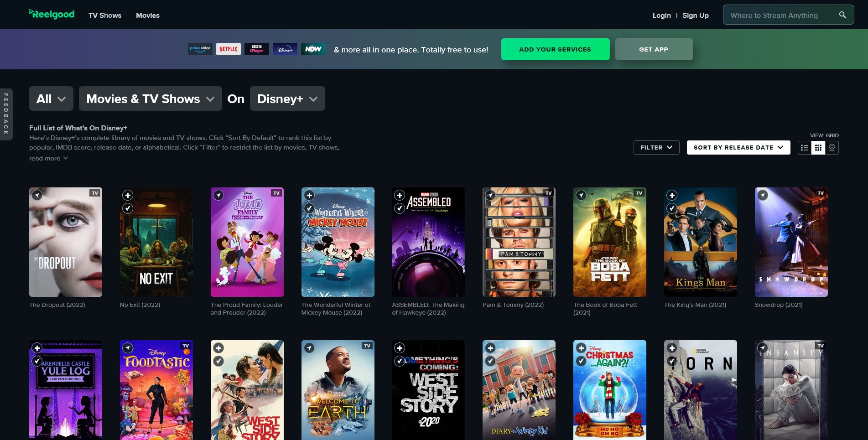Open the Movies menu

click(147, 15)
